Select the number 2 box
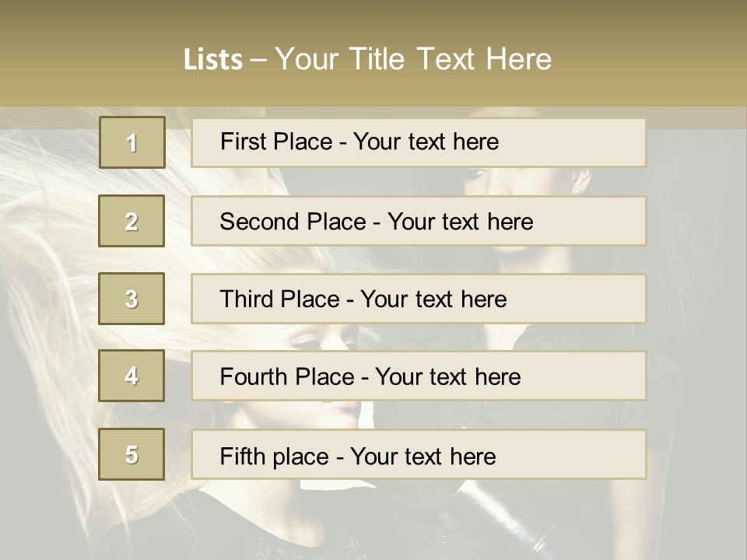The image size is (747, 560). tap(132, 221)
